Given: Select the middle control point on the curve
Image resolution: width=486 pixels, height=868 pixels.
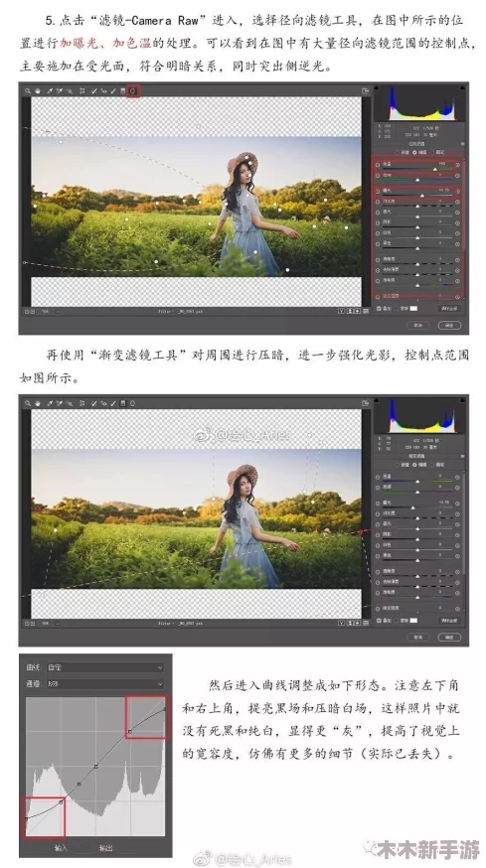Looking at the screenshot, I should pyautogui.click(x=95, y=767).
